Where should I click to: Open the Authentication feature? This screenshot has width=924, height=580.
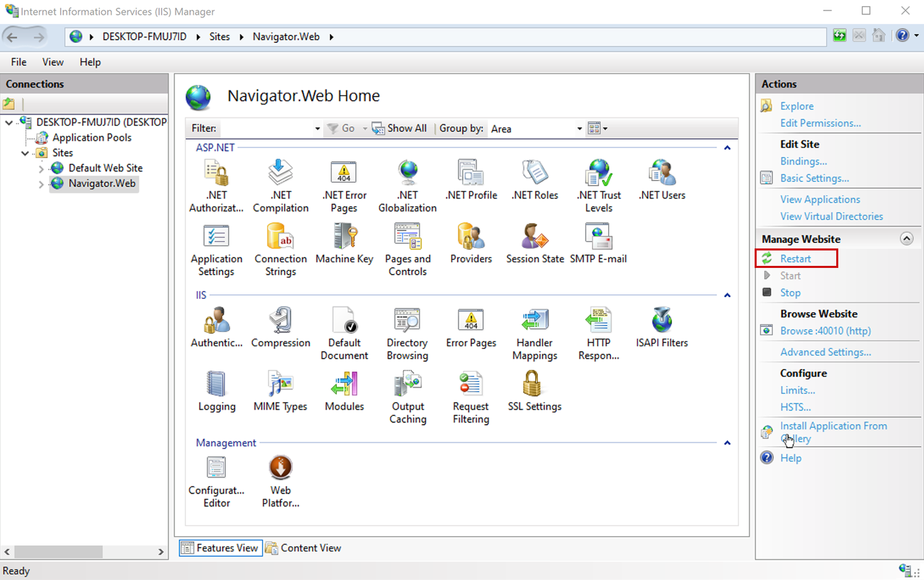click(x=216, y=327)
